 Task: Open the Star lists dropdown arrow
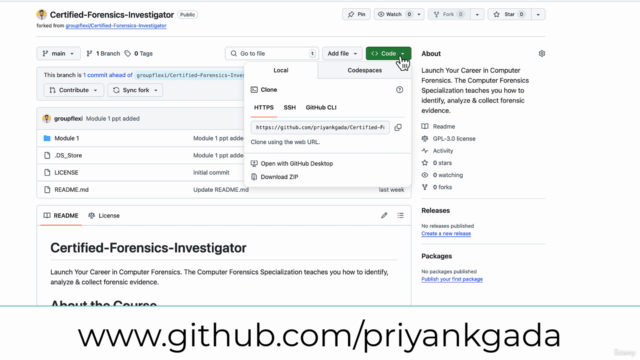tap(538, 14)
